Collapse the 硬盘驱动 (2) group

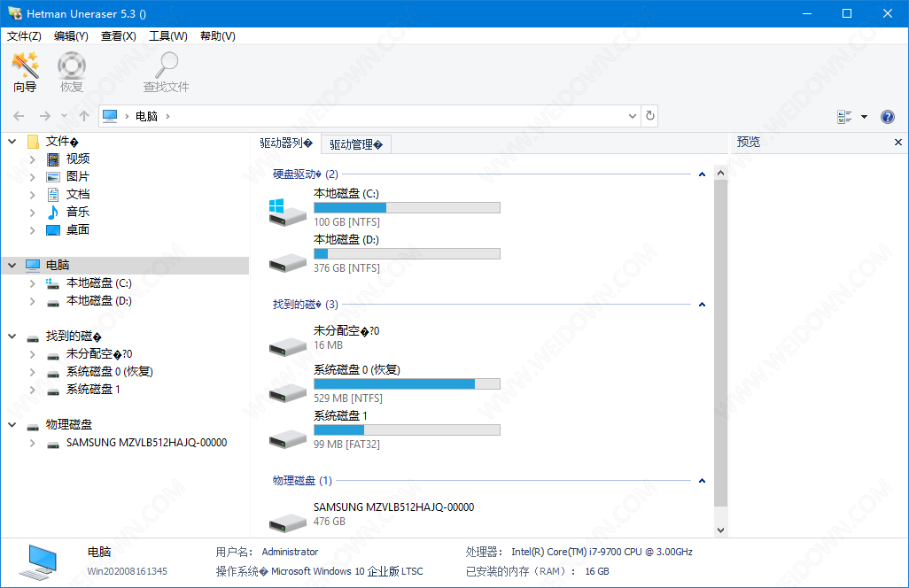pos(702,174)
